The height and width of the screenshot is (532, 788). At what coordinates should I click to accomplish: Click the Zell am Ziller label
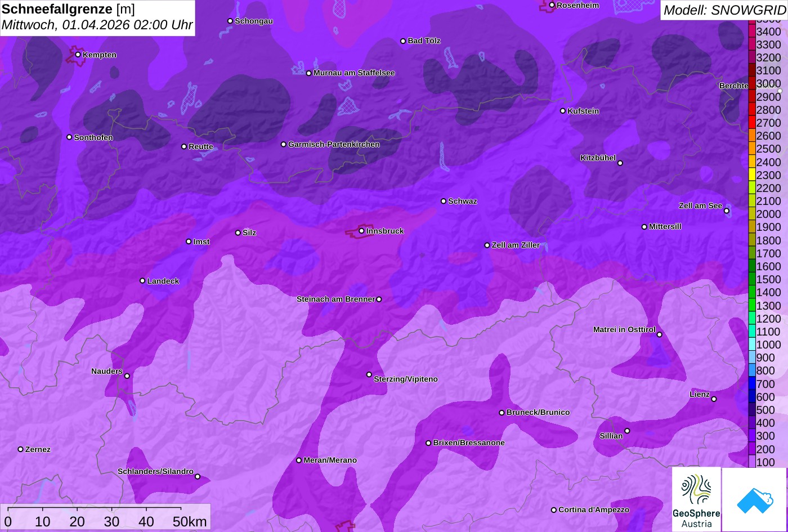point(516,245)
